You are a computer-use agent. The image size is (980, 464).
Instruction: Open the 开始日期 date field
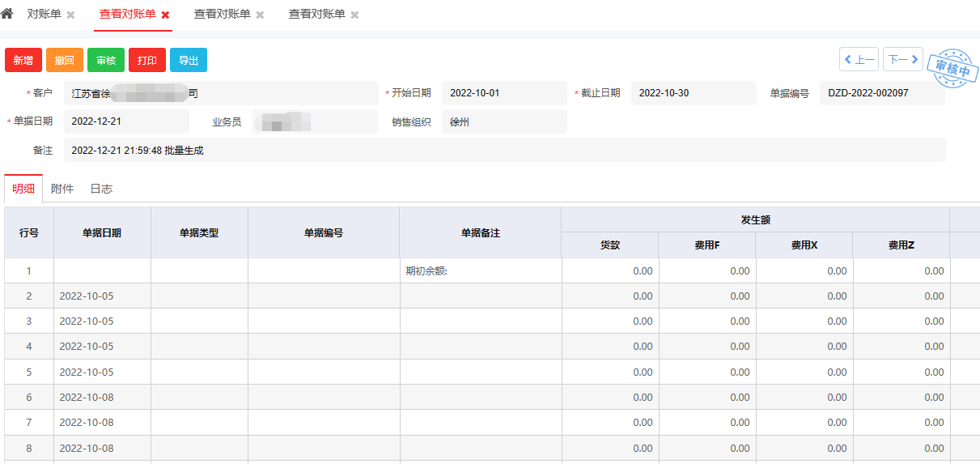503,93
